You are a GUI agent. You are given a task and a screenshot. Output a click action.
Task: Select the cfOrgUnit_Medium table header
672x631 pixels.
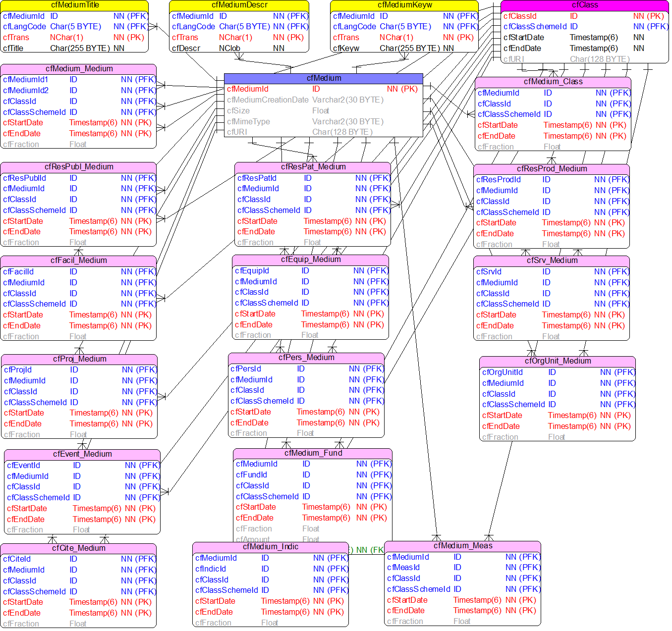point(558,361)
